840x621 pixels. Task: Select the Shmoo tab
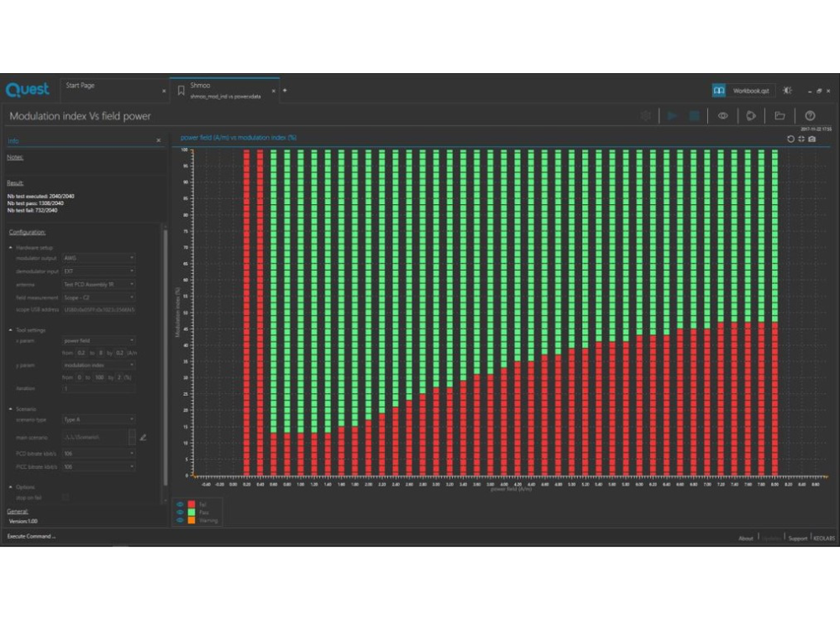click(200, 86)
